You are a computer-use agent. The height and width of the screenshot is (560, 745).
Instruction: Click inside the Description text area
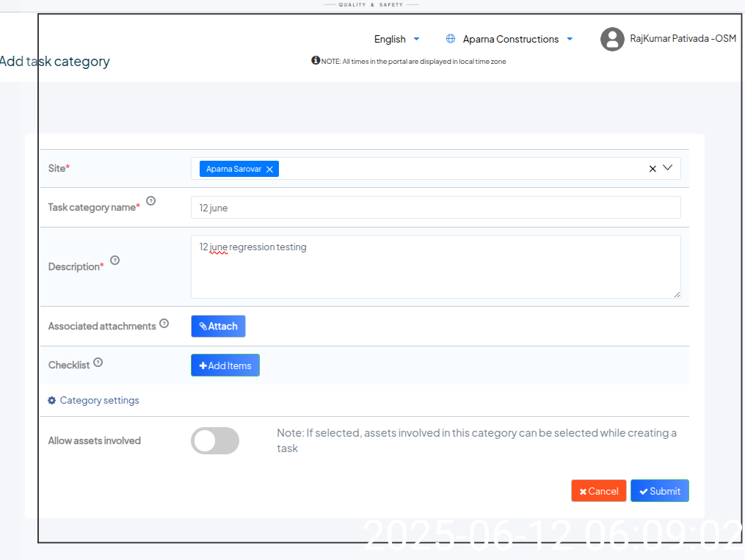(435, 272)
